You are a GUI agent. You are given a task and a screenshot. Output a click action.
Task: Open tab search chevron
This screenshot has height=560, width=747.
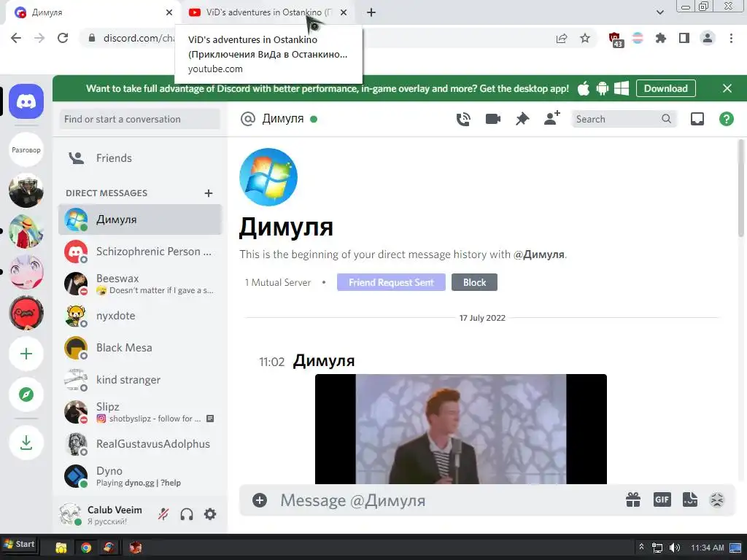pos(659,13)
